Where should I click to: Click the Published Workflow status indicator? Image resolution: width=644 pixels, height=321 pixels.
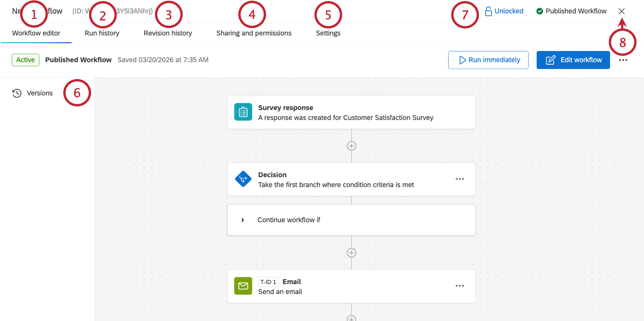pos(571,11)
